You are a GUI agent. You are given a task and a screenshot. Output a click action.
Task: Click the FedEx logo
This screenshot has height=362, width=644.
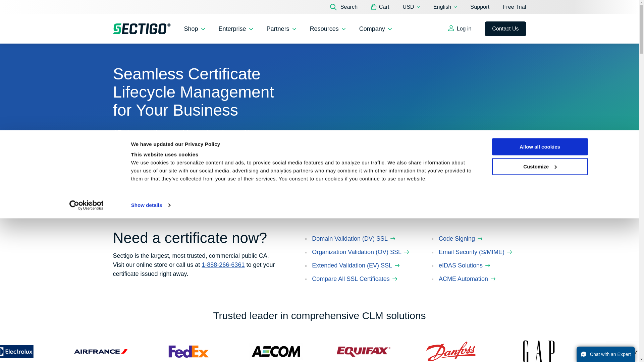click(189, 352)
